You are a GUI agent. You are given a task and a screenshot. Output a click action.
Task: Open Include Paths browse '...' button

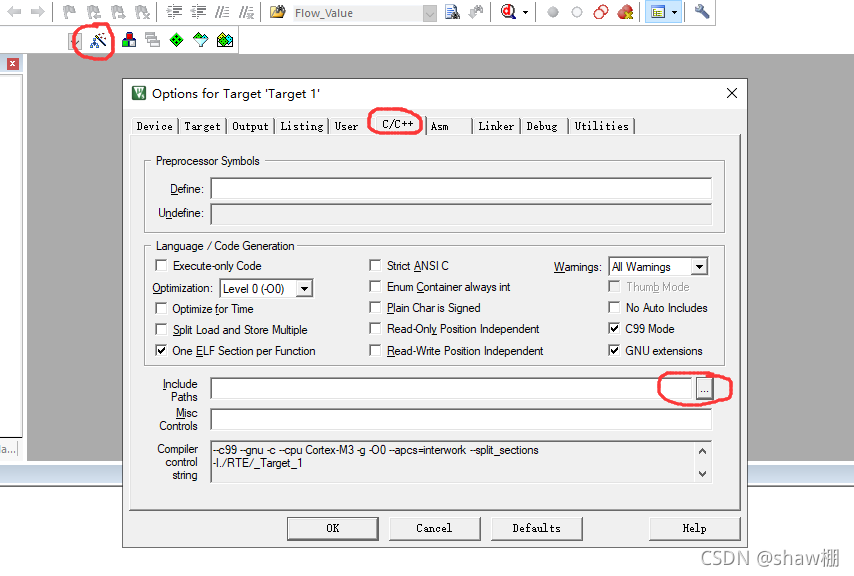tap(704, 389)
